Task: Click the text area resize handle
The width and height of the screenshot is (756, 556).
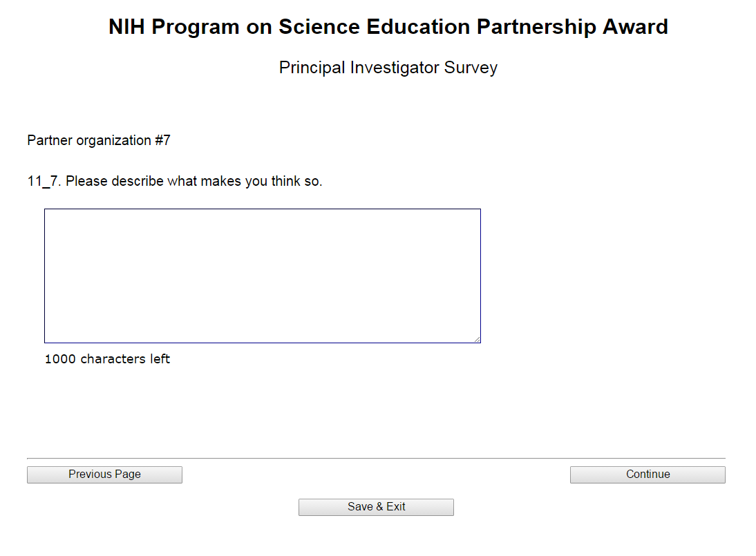Action: click(x=477, y=339)
